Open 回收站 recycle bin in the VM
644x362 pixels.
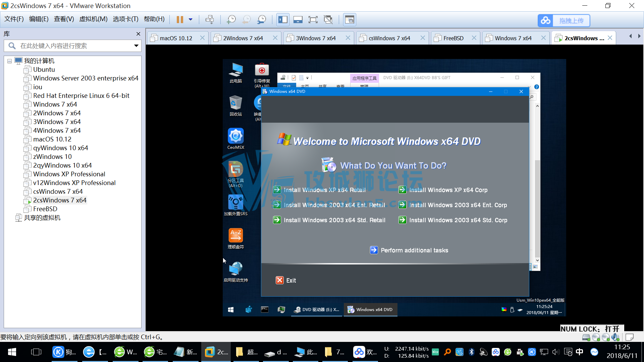click(235, 105)
